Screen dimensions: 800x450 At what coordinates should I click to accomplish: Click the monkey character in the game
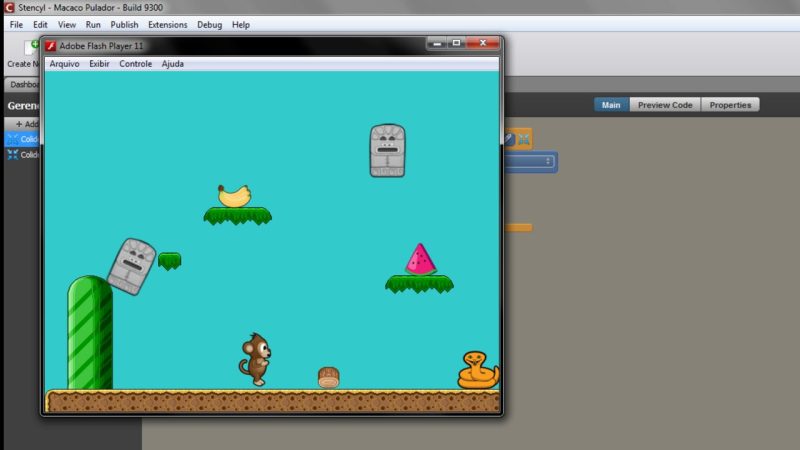256,359
